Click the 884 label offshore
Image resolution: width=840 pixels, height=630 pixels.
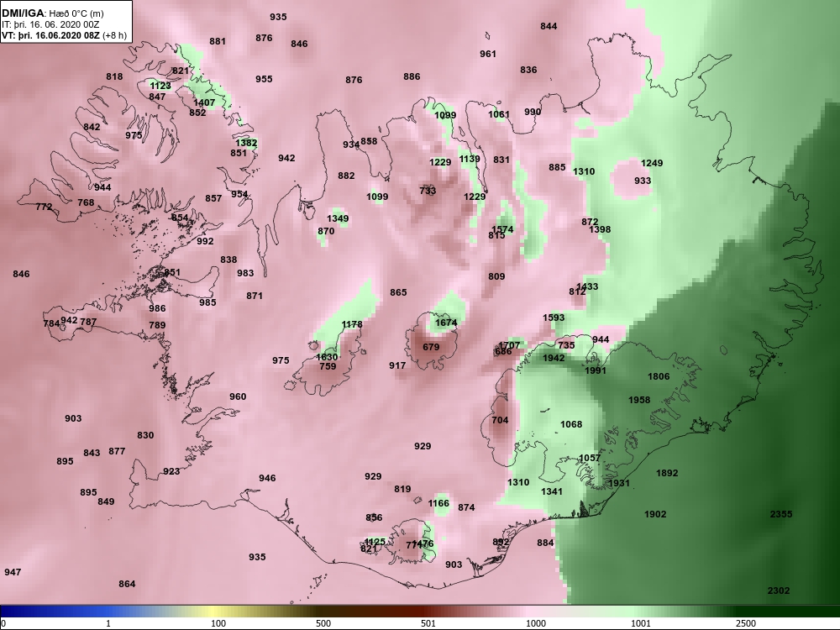(545, 543)
